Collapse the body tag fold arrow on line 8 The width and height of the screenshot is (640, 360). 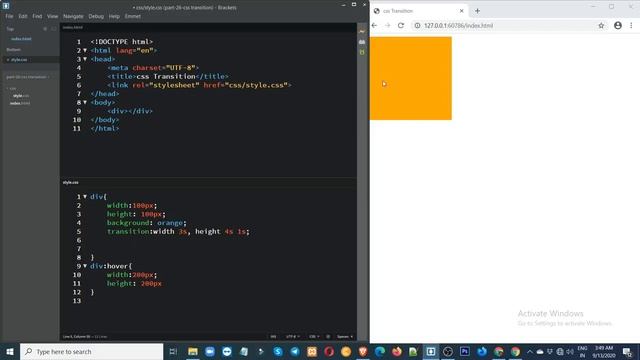point(85,102)
